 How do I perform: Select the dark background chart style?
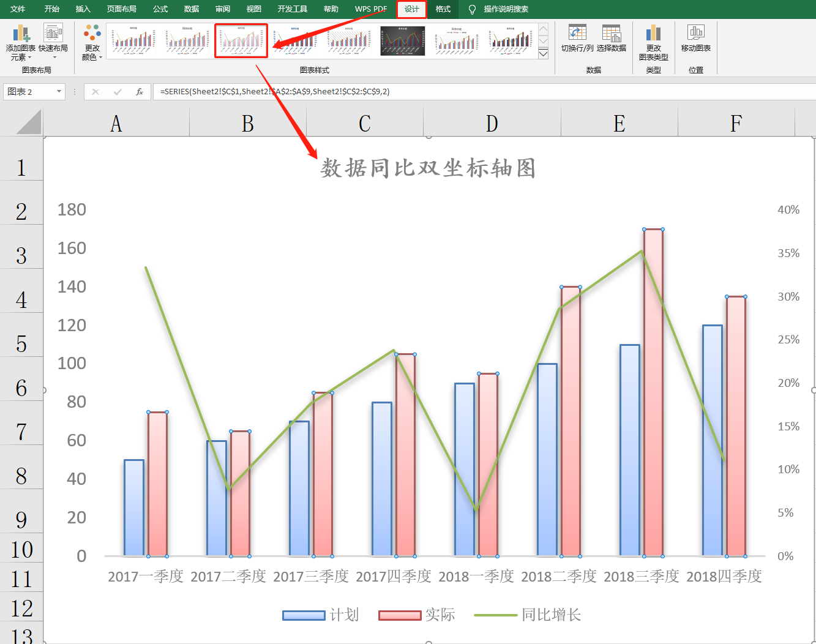tap(403, 41)
